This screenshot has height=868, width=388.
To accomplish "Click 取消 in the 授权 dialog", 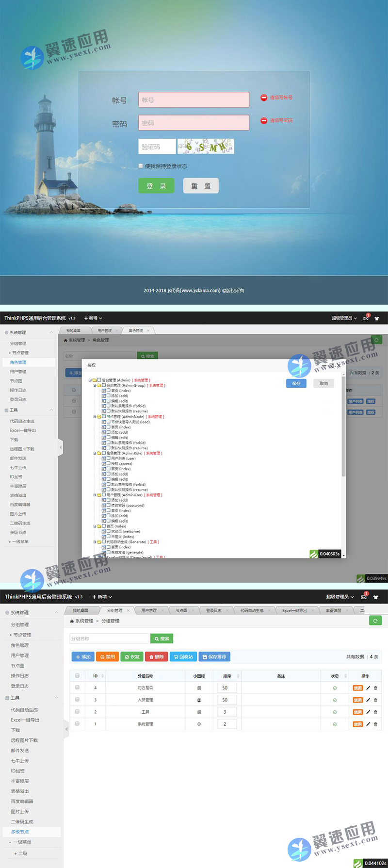I will (323, 383).
